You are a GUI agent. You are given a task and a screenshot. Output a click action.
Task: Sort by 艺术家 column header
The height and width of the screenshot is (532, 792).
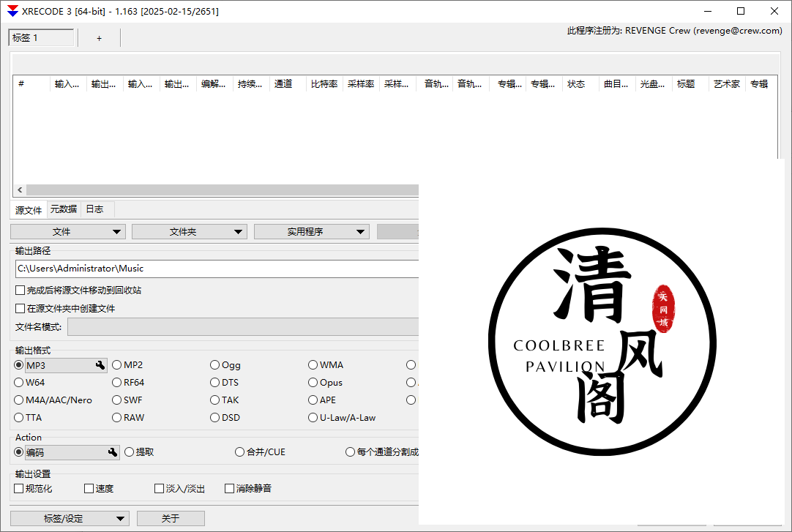pyautogui.click(x=727, y=83)
